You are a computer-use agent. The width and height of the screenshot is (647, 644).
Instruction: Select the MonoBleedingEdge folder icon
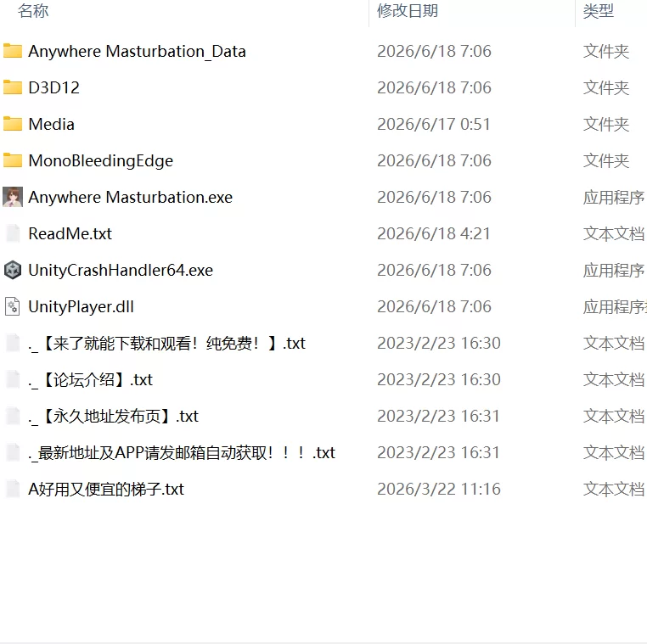click(13, 160)
